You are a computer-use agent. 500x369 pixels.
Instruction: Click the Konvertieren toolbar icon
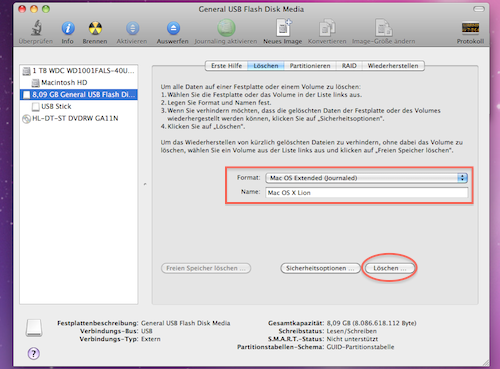tap(327, 28)
